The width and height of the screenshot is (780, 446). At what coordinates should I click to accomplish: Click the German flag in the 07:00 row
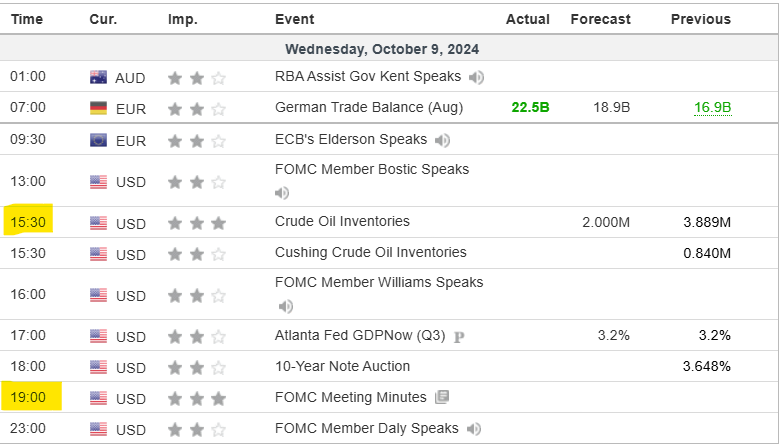pos(98,108)
